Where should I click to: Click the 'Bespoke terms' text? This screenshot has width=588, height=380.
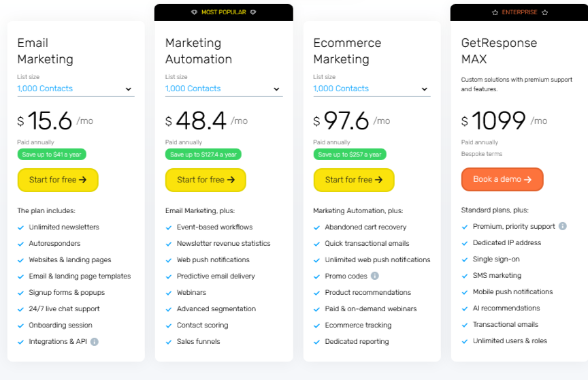pyautogui.click(x=482, y=154)
